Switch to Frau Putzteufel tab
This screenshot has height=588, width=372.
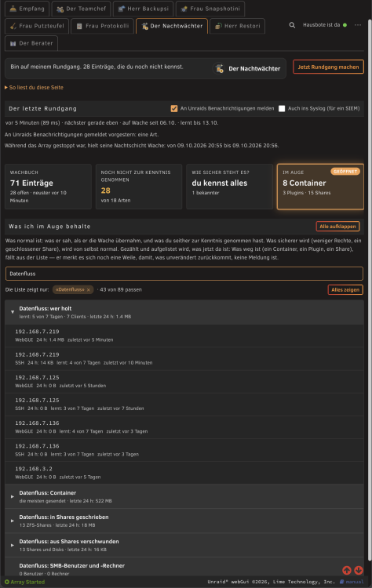[x=37, y=26]
